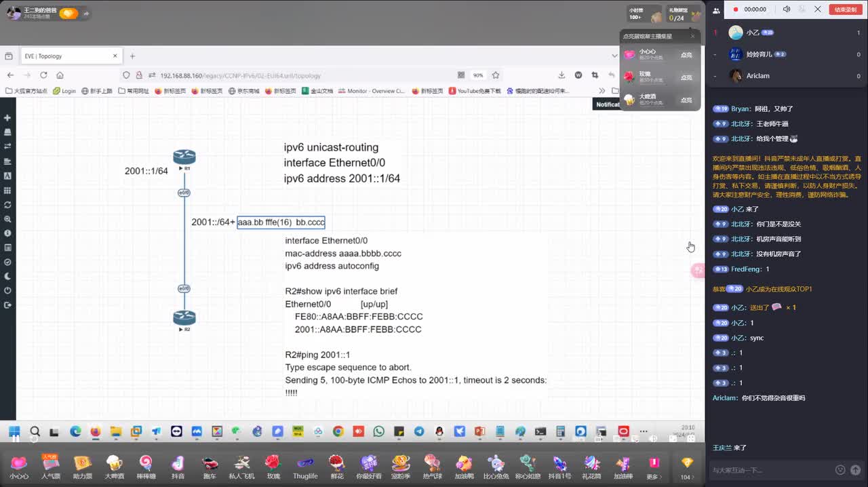Open Nodes list icon in EVE sidebar
The width and height of the screenshot is (868, 487).
(7, 132)
